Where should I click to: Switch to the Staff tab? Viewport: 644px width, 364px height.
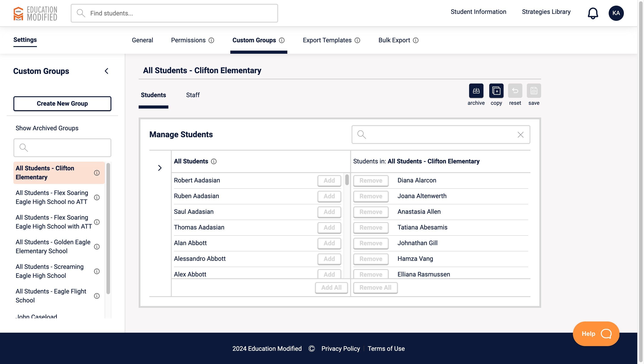[193, 95]
